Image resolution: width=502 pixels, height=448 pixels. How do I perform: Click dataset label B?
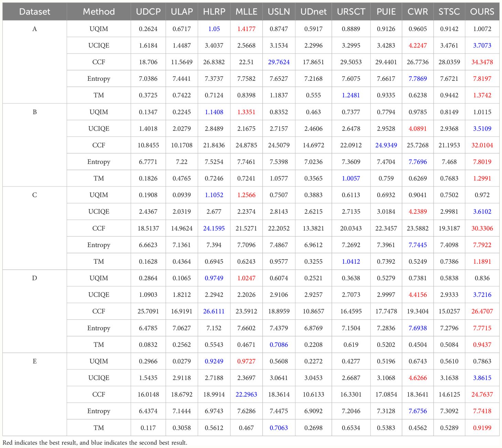[34, 112]
